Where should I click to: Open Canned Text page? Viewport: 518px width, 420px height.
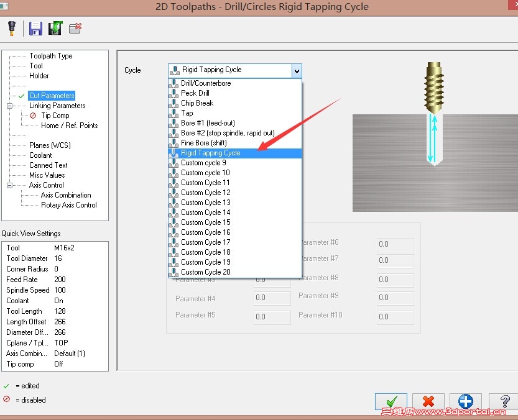(x=49, y=165)
